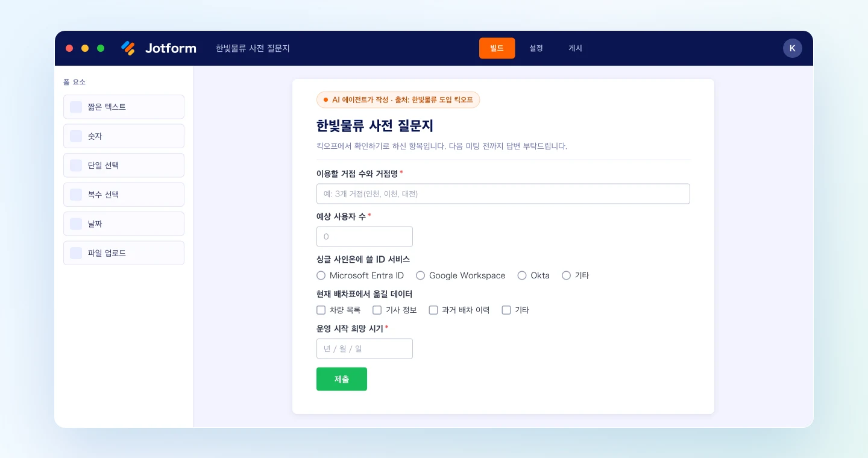The width and height of the screenshot is (868, 458).
Task: Select the 날짜 form element icon
Action: (76, 224)
